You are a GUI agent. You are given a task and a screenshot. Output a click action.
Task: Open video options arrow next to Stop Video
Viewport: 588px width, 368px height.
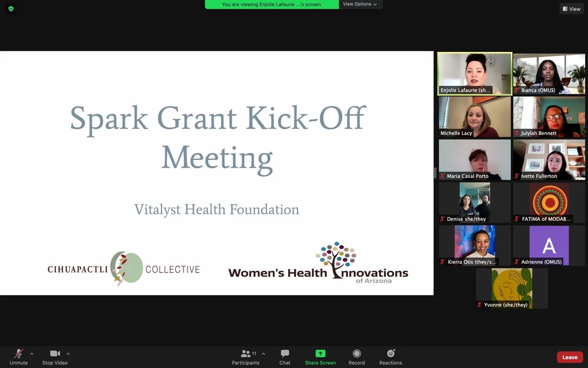(68, 354)
